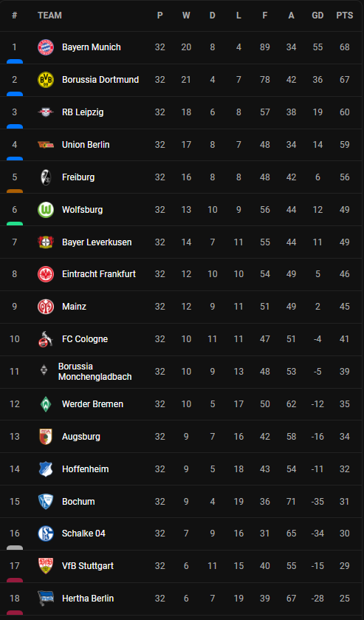Click the Mainz row points value 45
Viewport: 364px width, 620px height.
click(345, 307)
